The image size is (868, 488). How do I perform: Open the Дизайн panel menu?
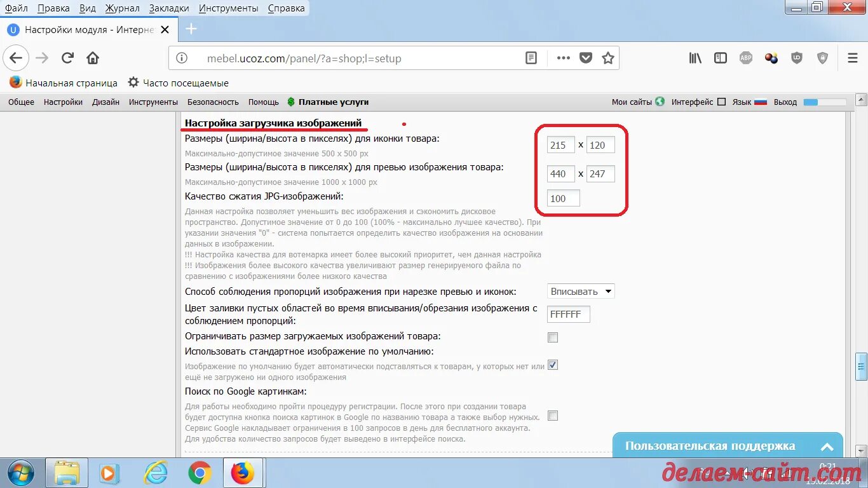coord(105,102)
